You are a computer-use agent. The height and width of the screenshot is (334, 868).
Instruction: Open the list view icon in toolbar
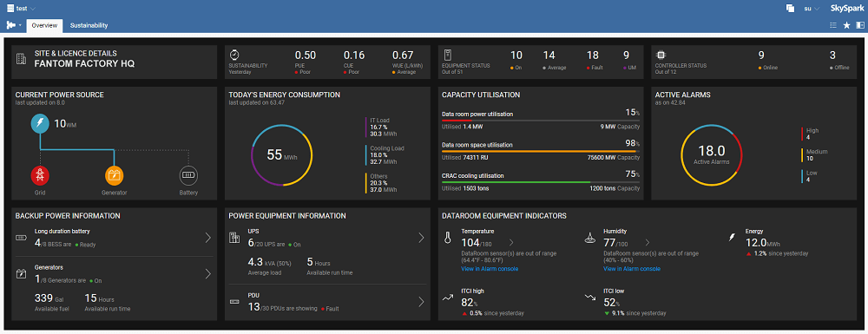click(x=833, y=25)
